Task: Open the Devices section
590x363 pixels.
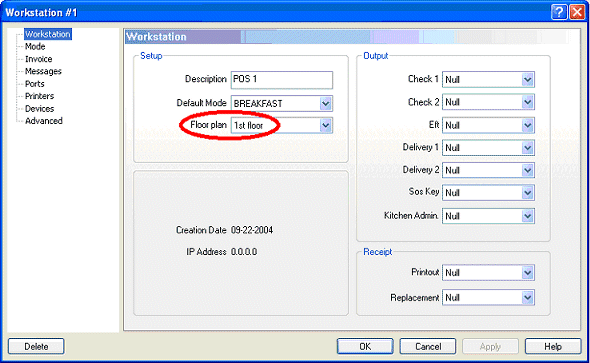Action: 40,109
